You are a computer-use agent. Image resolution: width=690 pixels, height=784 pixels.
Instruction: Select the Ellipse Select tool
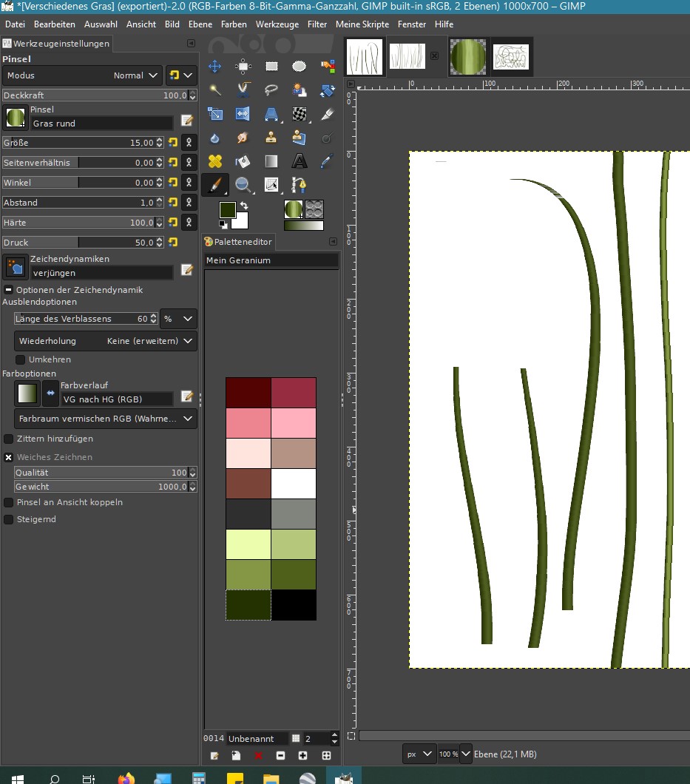click(x=299, y=67)
